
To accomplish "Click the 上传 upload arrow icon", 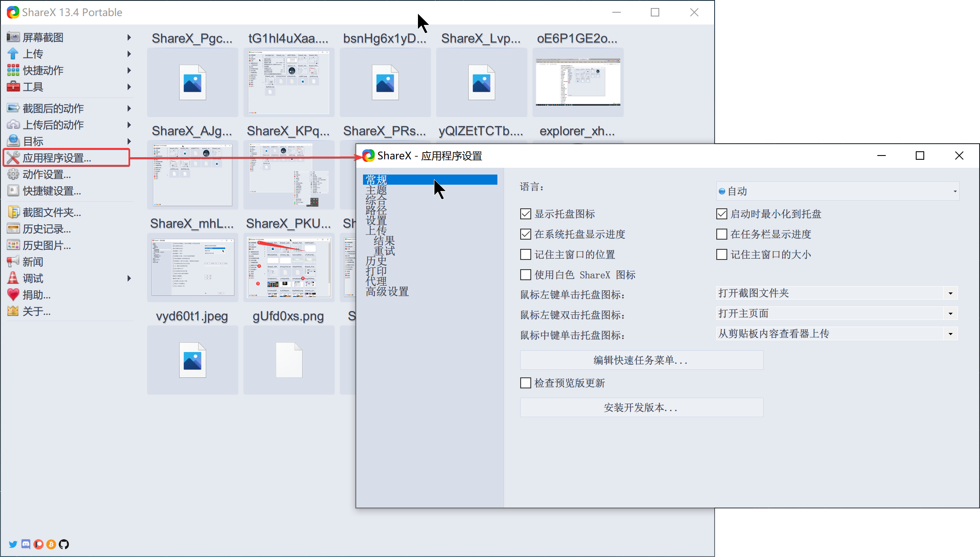I will 13,54.
